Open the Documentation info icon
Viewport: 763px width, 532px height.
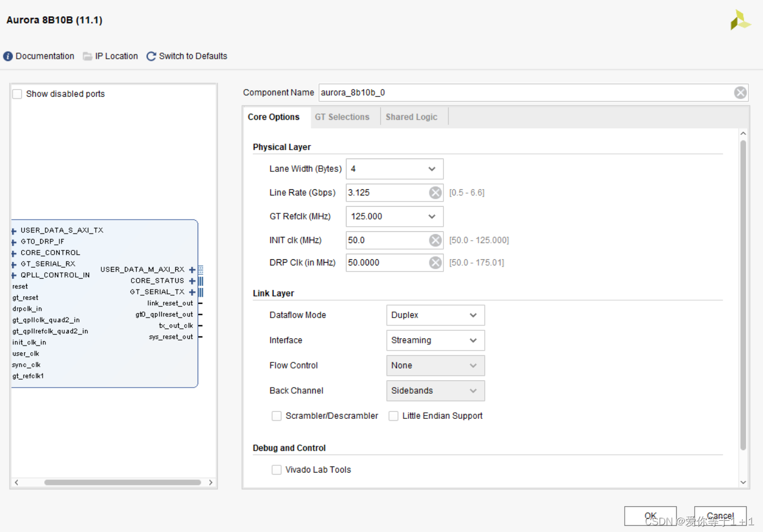point(8,57)
